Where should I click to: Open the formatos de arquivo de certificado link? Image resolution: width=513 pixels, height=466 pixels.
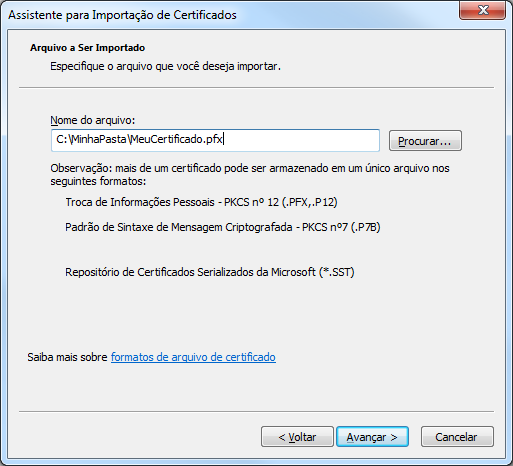pos(193,357)
